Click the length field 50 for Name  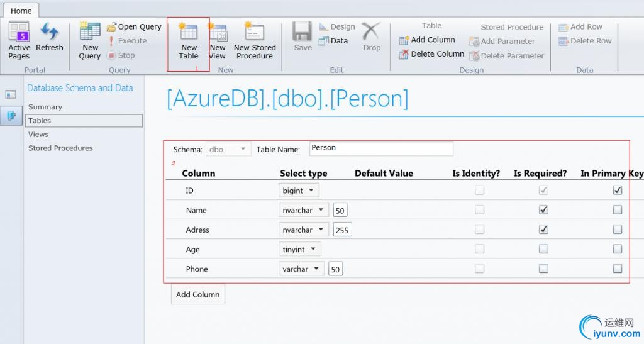pos(340,211)
